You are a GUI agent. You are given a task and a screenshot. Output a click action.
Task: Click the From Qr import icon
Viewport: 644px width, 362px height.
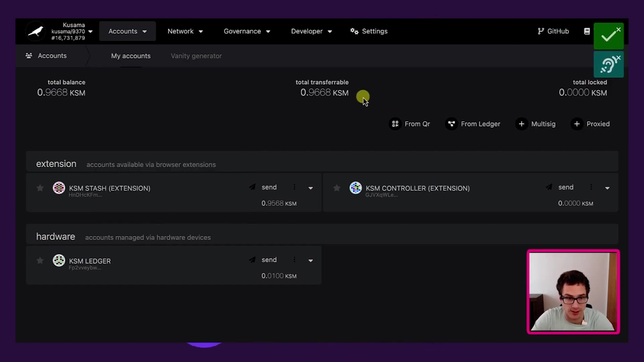[395, 124]
